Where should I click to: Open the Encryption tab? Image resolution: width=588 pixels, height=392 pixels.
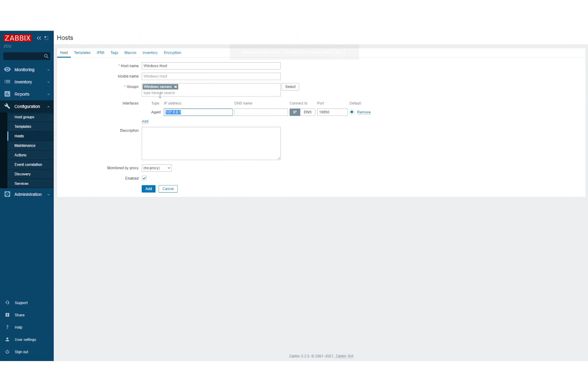point(172,52)
